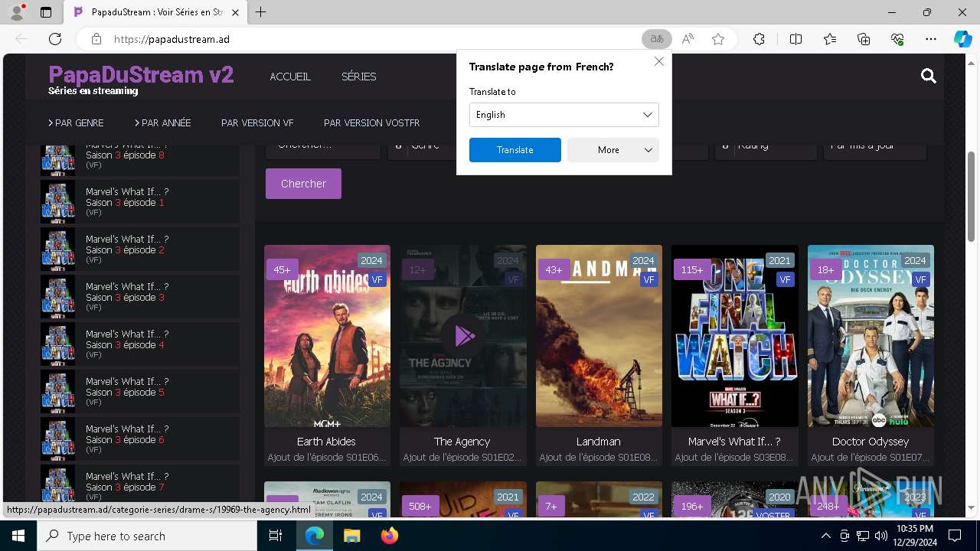Image resolution: width=980 pixels, height=551 pixels.
Task: Refresh the current page
Action: [55, 39]
